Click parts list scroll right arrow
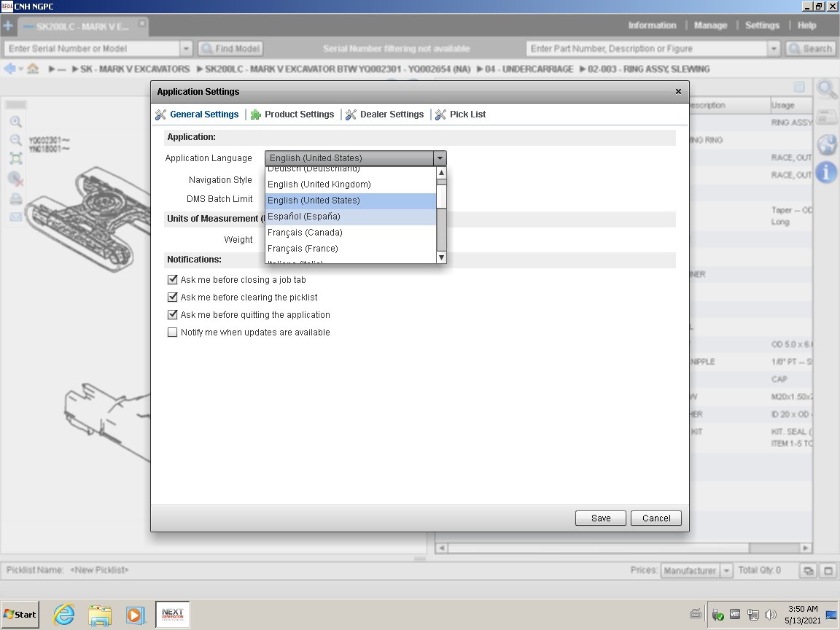The width and height of the screenshot is (840, 630). tap(806, 548)
